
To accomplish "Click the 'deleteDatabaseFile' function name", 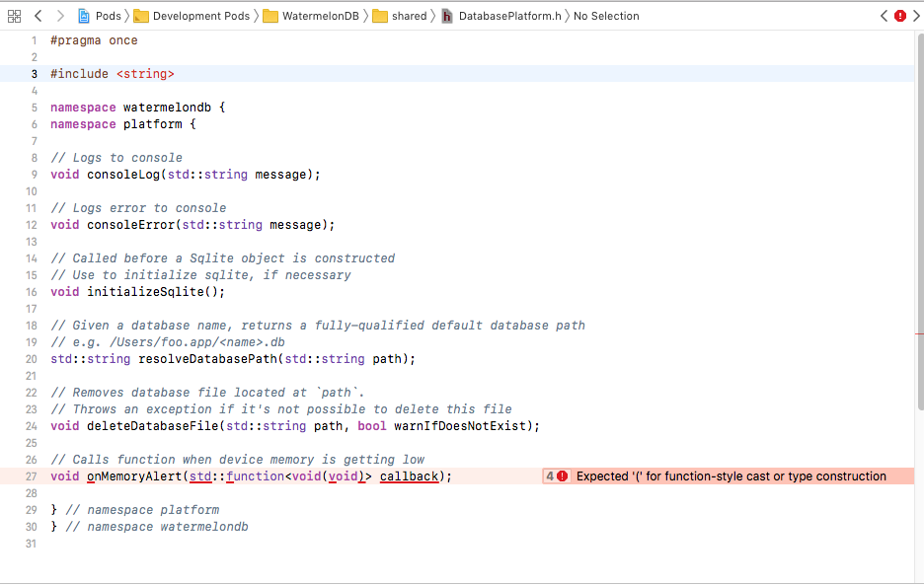I will click(x=153, y=426).
